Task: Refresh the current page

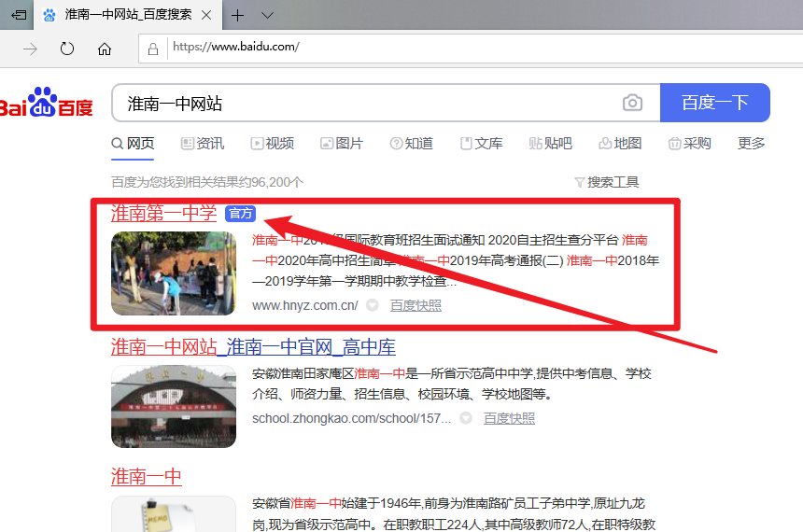Action: (x=67, y=49)
